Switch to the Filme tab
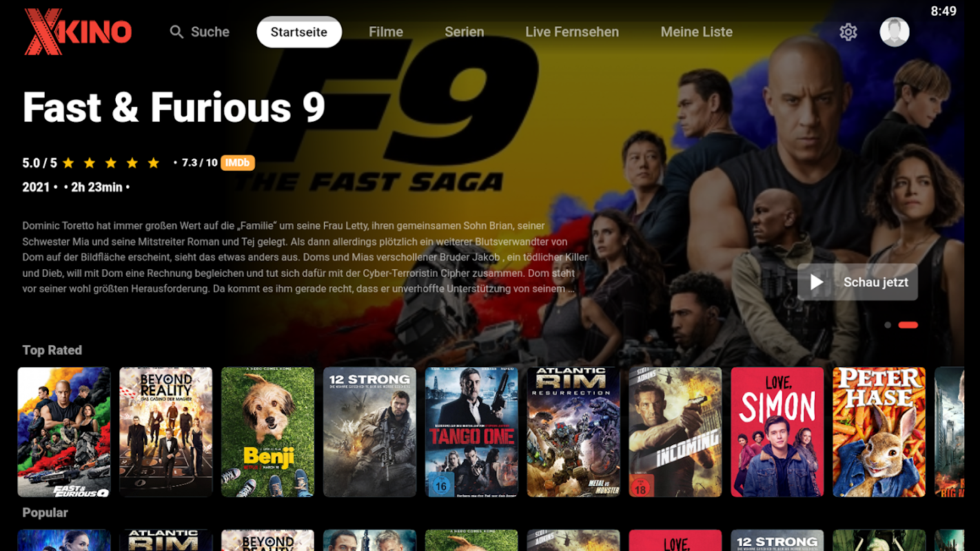The image size is (980, 551). 386,32
